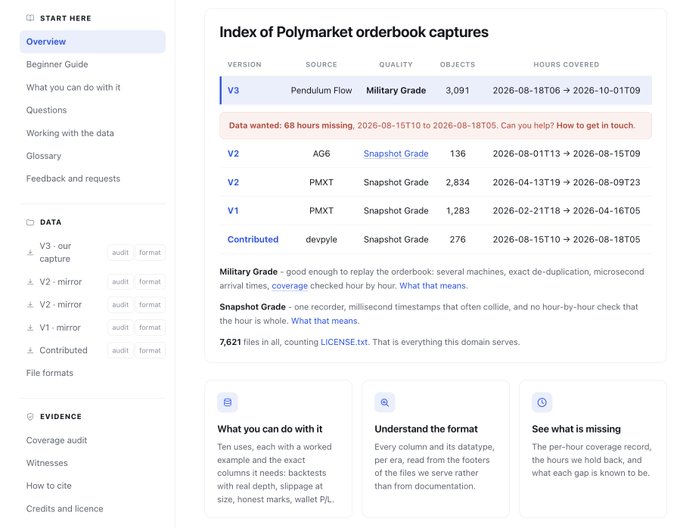This screenshot has width=680, height=528.
Task: Open How to cite page
Action: tap(49, 486)
